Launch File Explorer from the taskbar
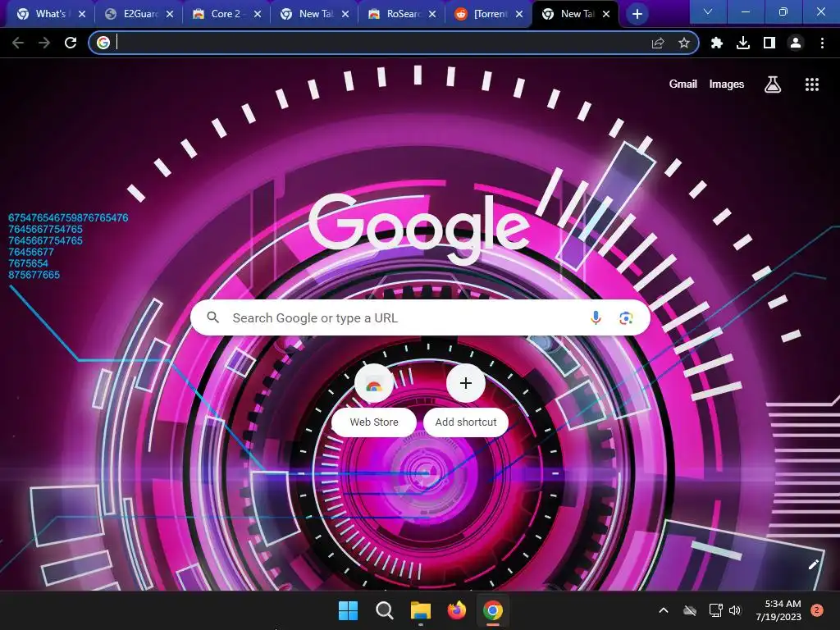The image size is (840, 630). click(x=421, y=610)
